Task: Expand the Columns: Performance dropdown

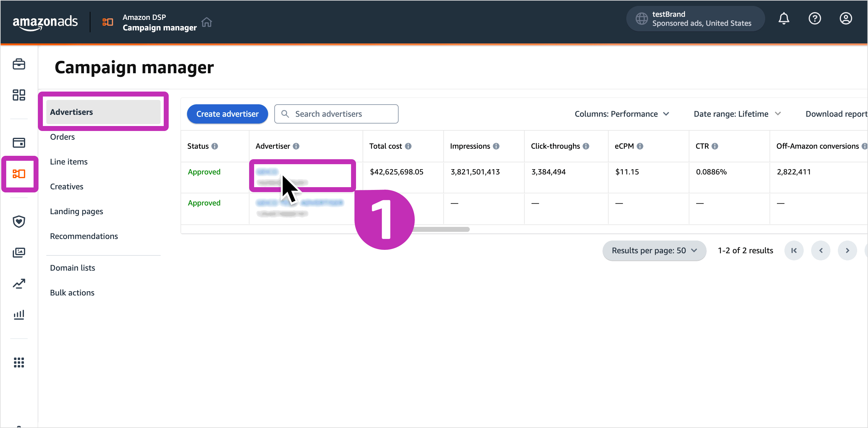Action: tap(622, 114)
